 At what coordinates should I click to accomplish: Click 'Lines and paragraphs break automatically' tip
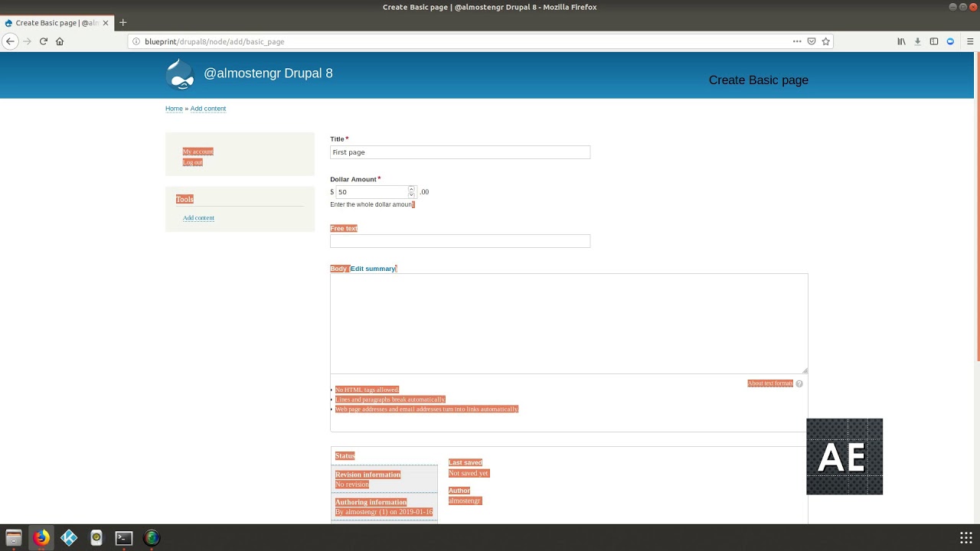[390, 399]
